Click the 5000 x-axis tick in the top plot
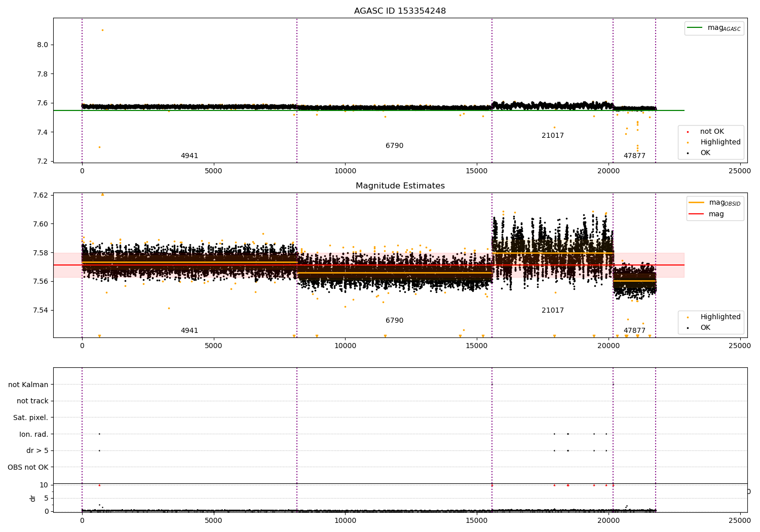The height and width of the screenshot is (532, 760). [213, 171]
